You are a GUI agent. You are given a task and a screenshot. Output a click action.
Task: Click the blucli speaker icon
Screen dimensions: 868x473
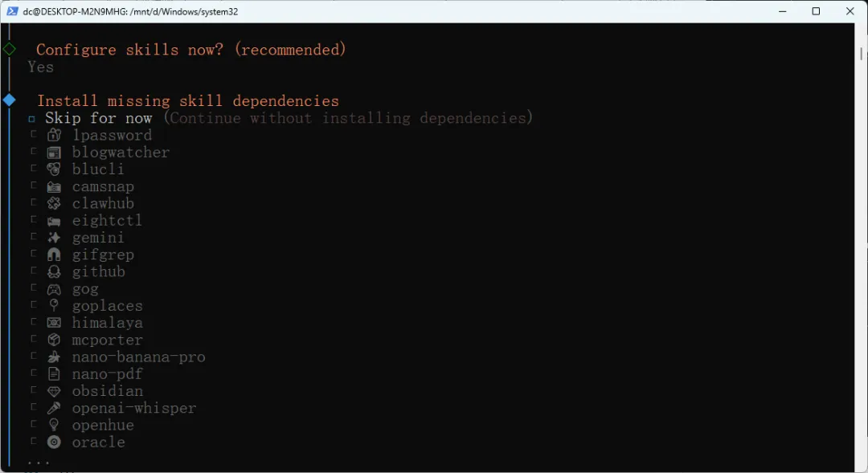pos(54,169)
